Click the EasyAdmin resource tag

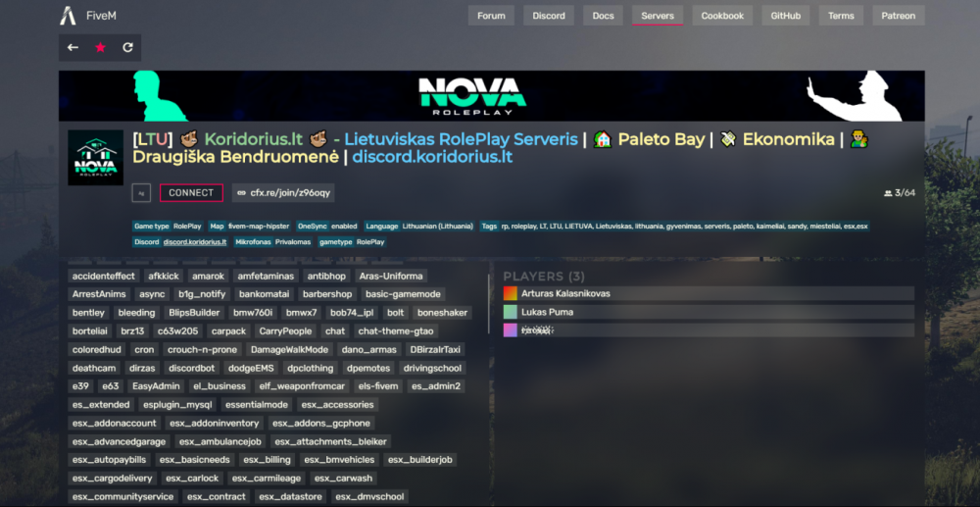[156, 386]
